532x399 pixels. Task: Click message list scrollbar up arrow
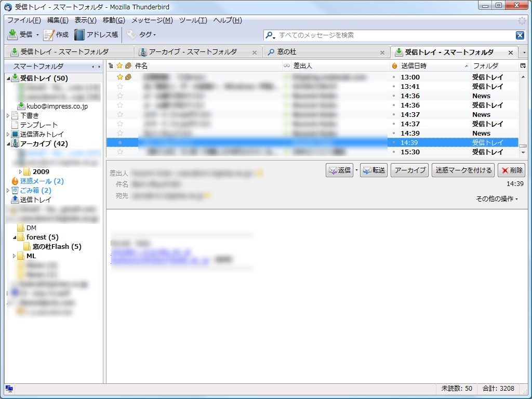[523, 77]
